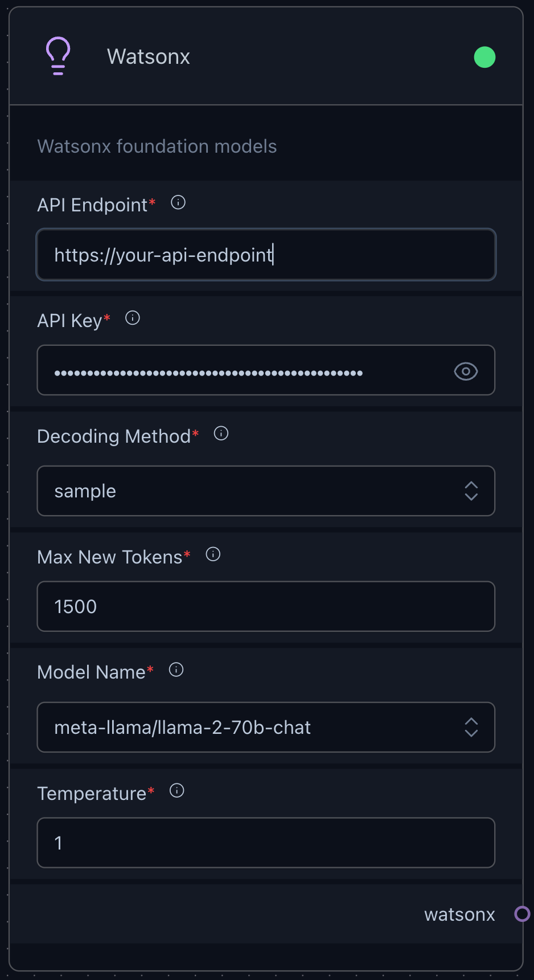This screenshot has height=980, width=534.
Task: Click the Max New Tokens field
Action: (x=266, y=606)
